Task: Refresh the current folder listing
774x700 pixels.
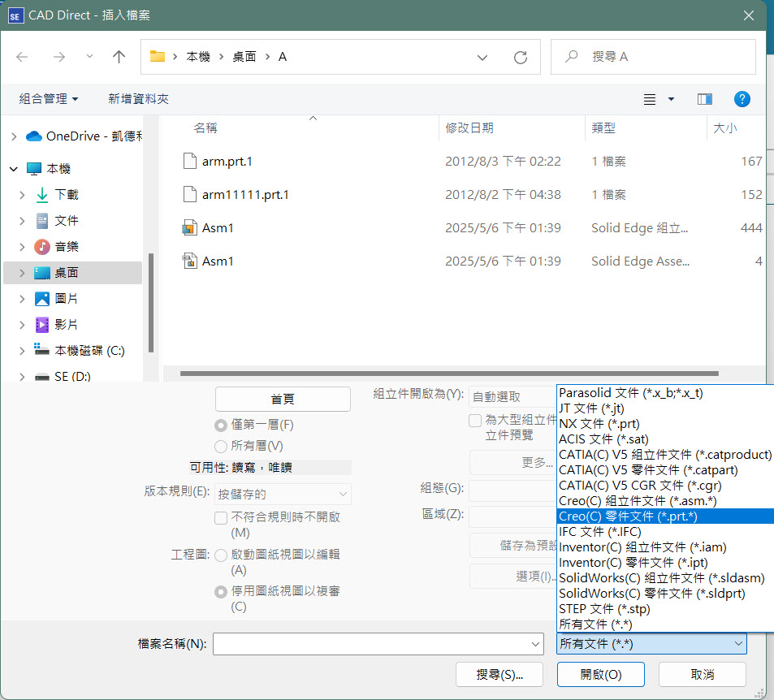Action: point(521,58)
